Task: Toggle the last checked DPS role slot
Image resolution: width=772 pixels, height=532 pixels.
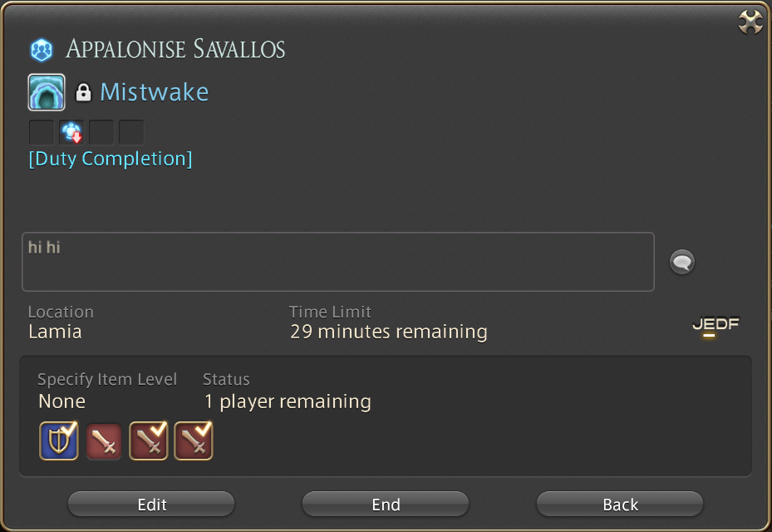Action: (194, 441)
